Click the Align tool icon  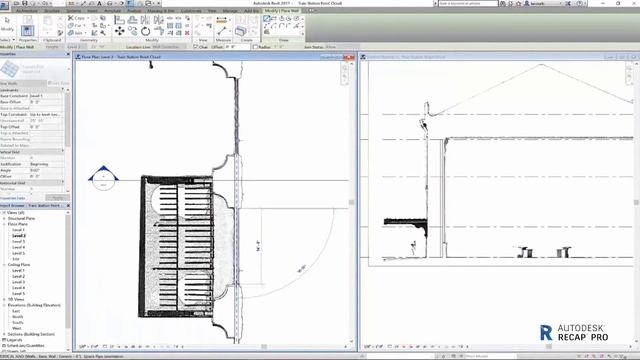point(119,20)
